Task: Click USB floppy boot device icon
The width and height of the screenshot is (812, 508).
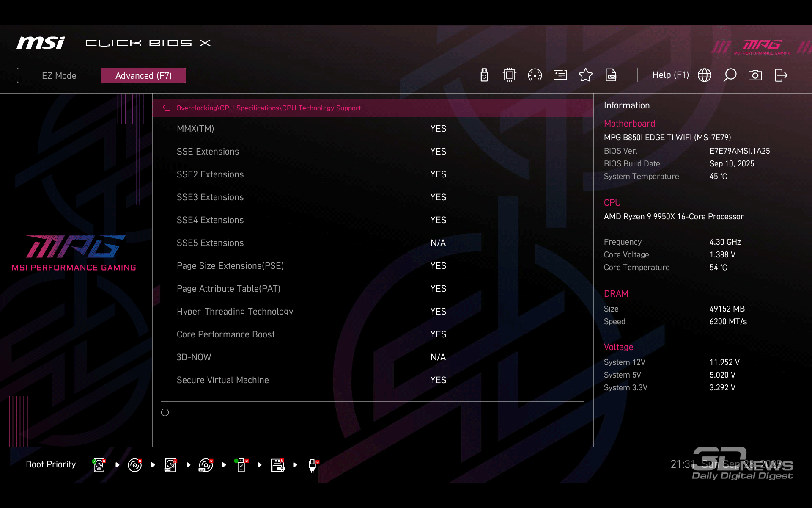Action: [277, 465]
